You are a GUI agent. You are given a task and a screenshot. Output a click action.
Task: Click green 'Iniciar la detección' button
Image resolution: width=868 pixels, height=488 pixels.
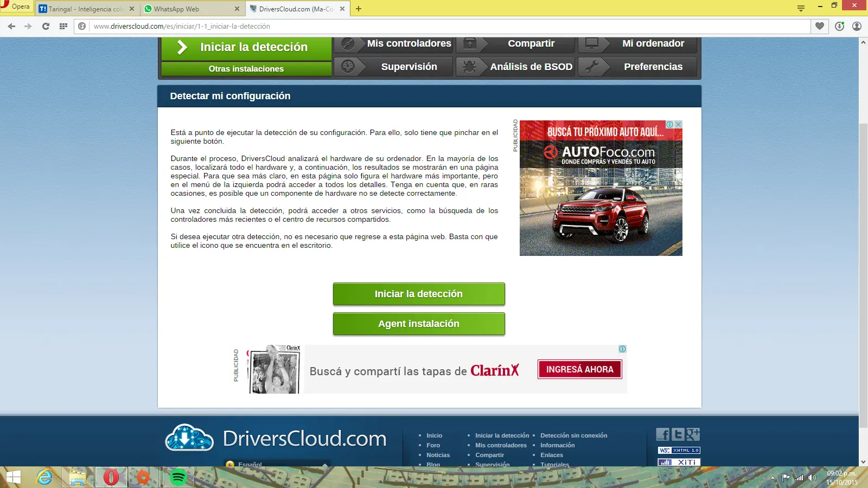[419, 294]
